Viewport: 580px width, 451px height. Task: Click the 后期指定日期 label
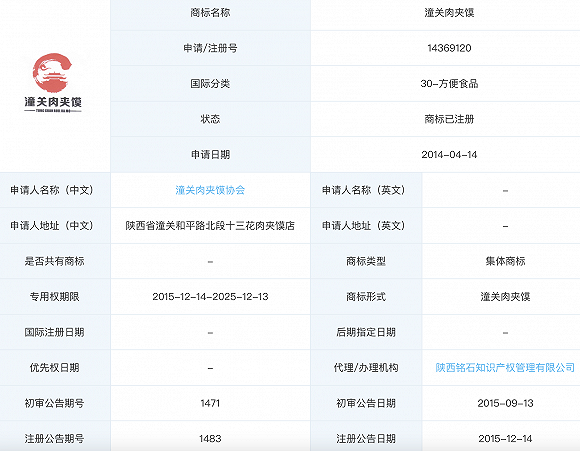[x=366, y=332]
